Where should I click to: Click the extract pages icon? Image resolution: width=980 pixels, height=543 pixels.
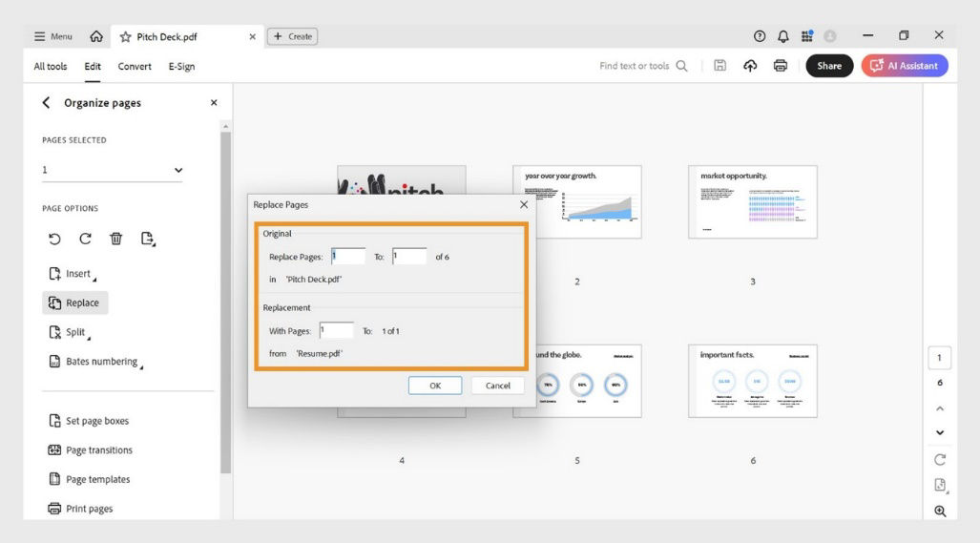(148, 239)
